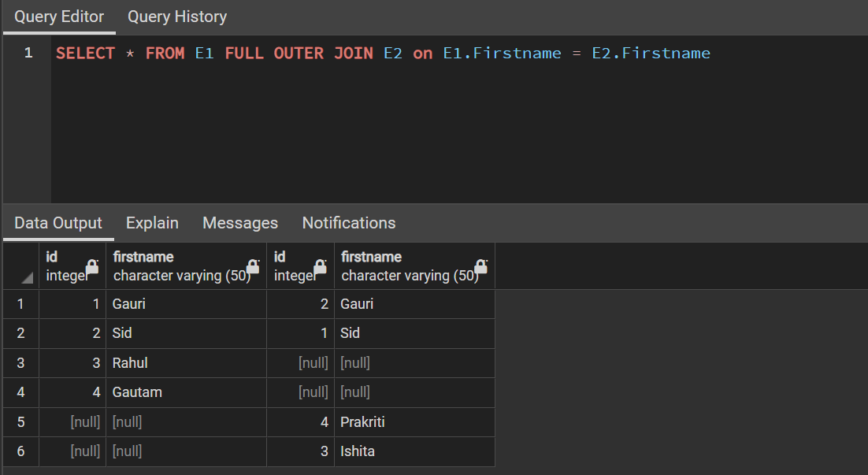
Task: Switch back to the Query Editor tab
Action: [x=58, y=17]
